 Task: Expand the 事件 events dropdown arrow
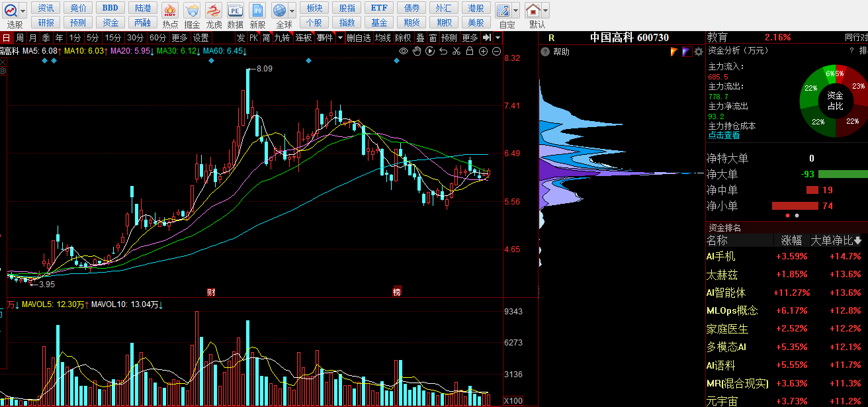pyautogui.click(x=340, y=38)
